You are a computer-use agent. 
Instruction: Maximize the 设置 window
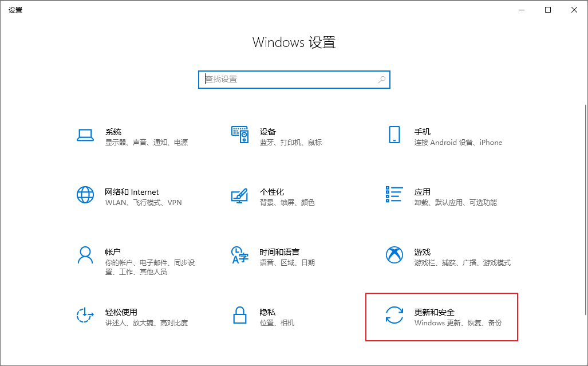pos(548,10)
